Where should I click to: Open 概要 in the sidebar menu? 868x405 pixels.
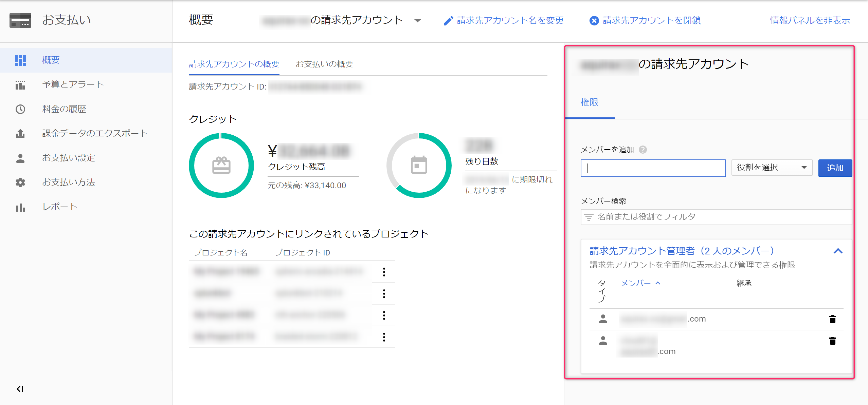pos(86,60)
